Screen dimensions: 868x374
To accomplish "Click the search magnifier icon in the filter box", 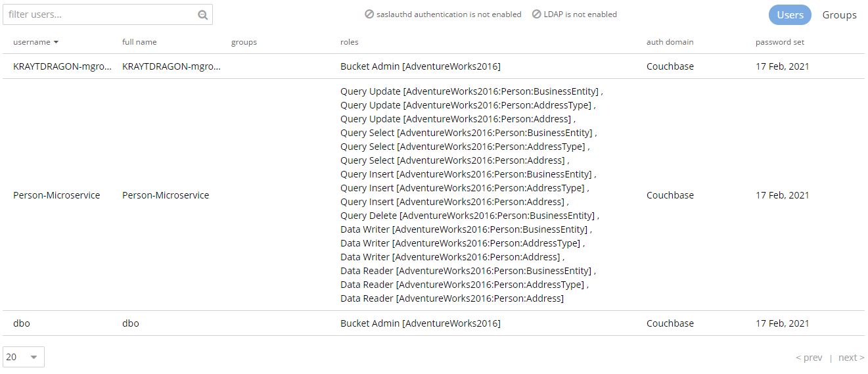I will tap(203, 15).
